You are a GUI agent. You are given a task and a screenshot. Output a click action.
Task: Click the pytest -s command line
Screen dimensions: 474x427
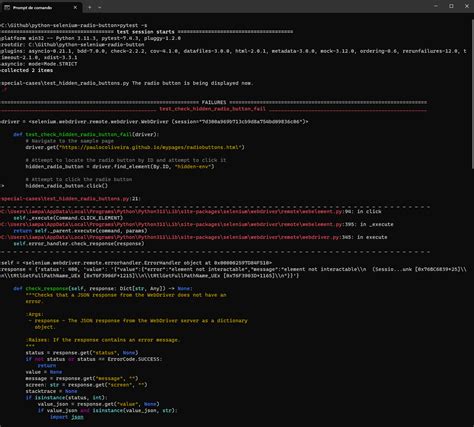[74, 25]
